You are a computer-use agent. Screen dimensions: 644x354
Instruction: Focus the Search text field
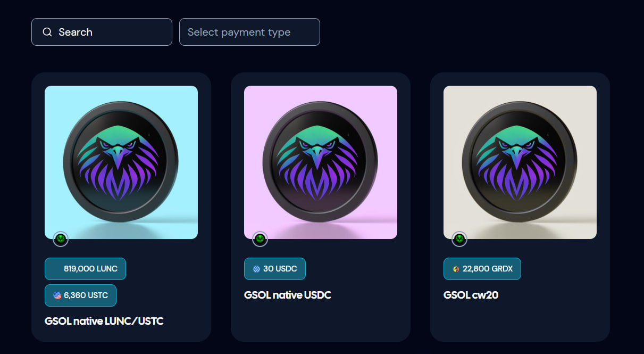tap(102, 32)
